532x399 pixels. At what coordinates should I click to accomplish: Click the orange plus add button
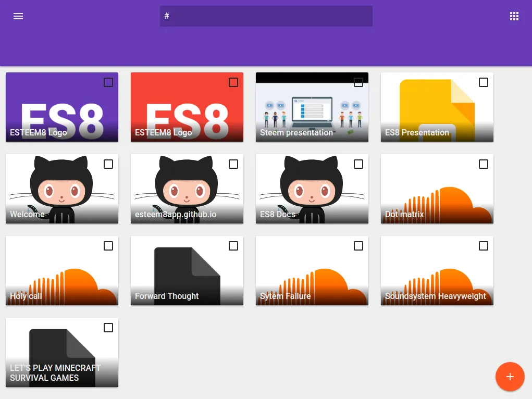[510, 377]
